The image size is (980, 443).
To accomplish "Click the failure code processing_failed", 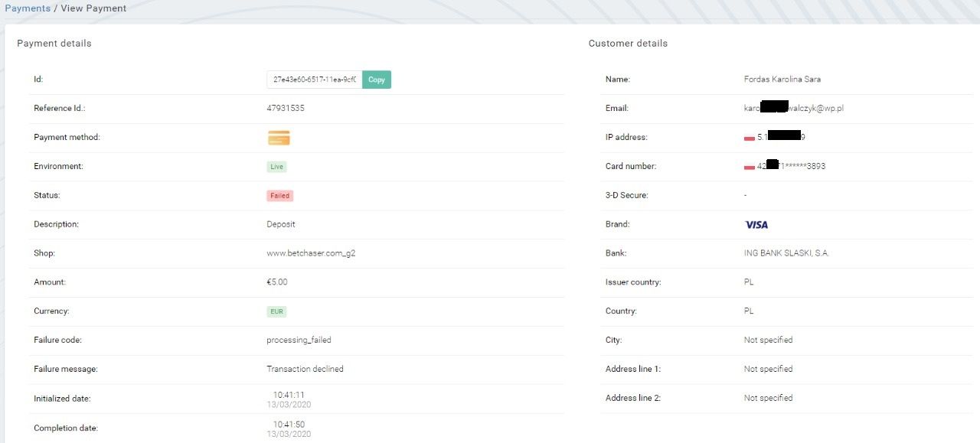I will pyautogui.click(x=299, y=340).
